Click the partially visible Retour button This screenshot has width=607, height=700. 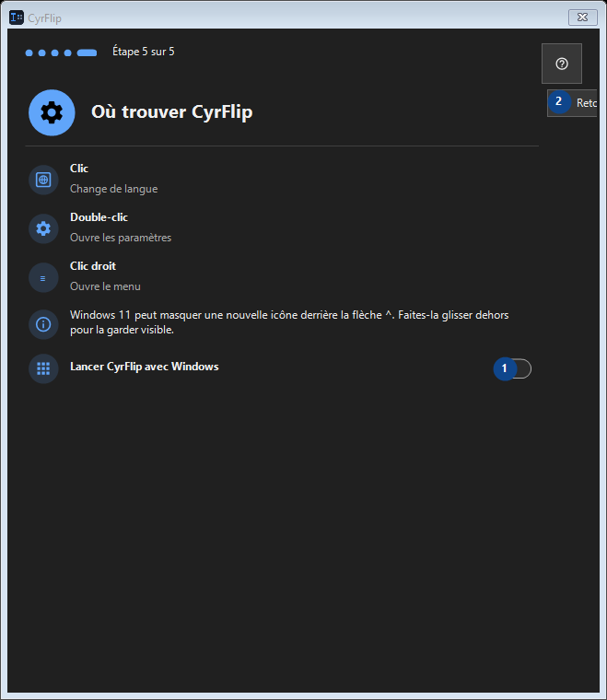(x=572, y=103)
